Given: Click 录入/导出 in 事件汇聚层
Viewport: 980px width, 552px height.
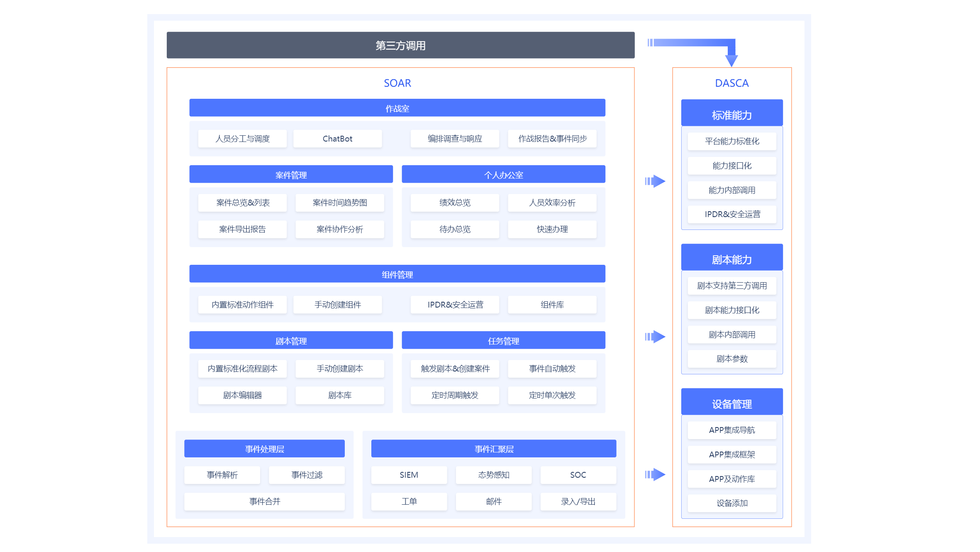Looking at the screenshot, I should 578,501.
